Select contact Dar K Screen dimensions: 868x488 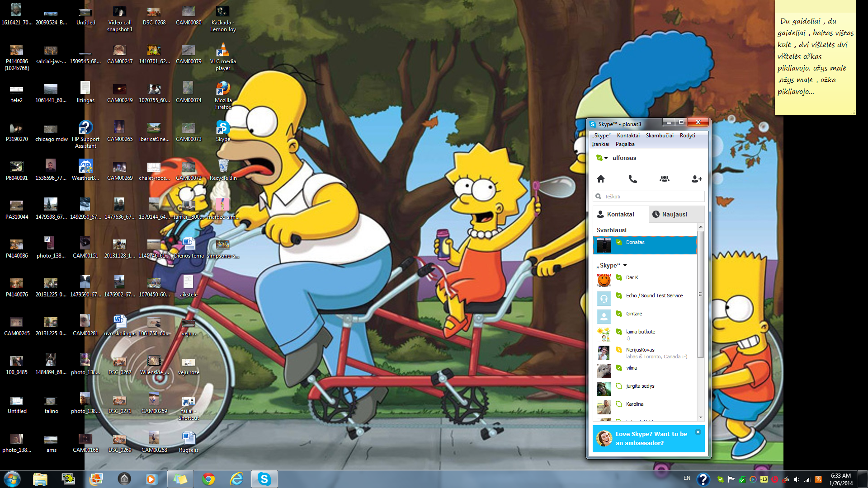point(645,280)
